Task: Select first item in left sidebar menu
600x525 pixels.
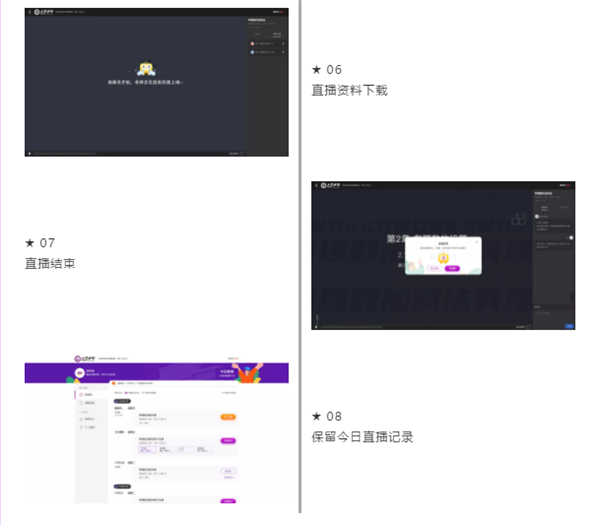Action: click(x=88, y=395)
